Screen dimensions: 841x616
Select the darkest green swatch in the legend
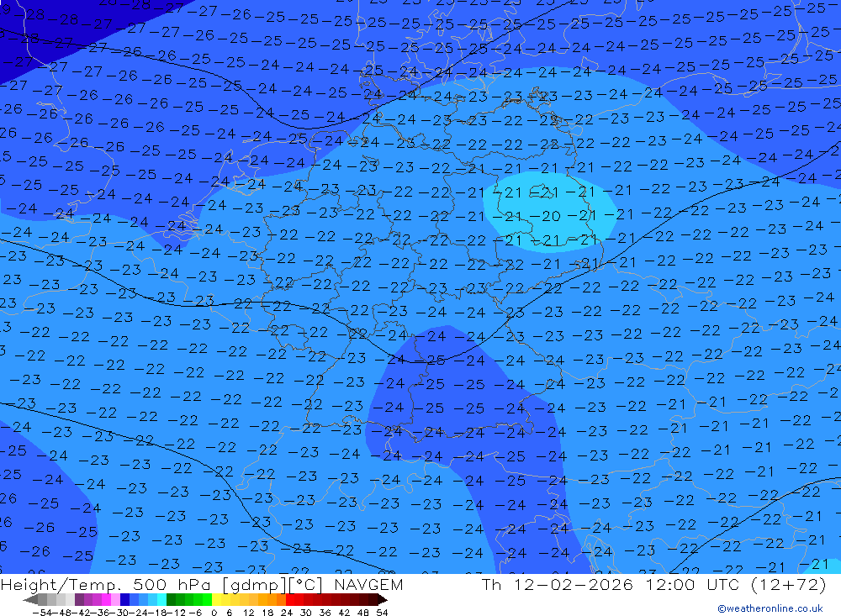click(171, 599)
